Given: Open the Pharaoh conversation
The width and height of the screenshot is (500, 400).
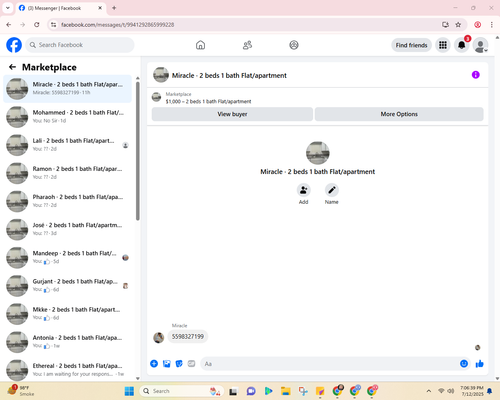Looking at the screenshot, I should [x=68, y=201].
